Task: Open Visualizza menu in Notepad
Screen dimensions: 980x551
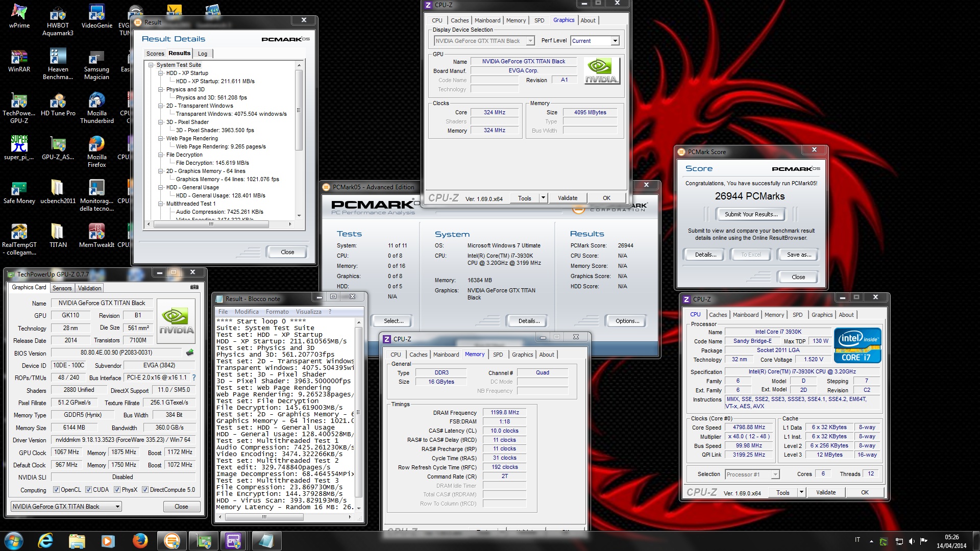Action: pyautogui.click(x=308, y=312)
